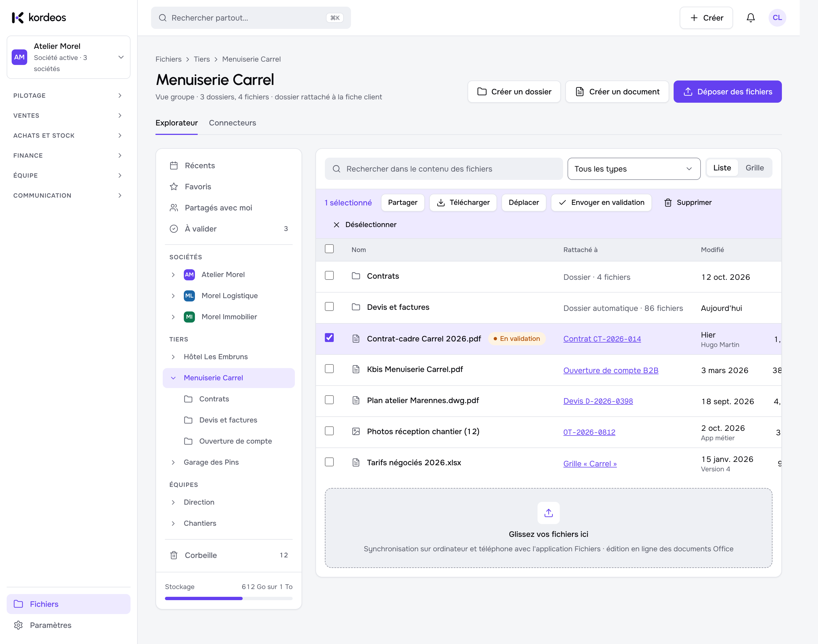Viewport: 818px width, 644px height.
Task: Click the Stockage usage progress bar
Action: [x=229, y=598]
